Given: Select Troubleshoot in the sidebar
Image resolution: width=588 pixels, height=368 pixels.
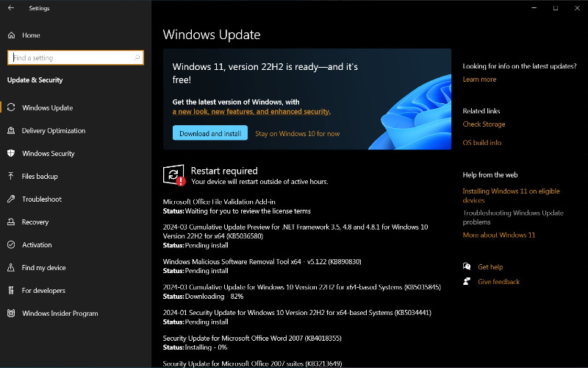Looking at the screenshot, I should pos(42,199).
